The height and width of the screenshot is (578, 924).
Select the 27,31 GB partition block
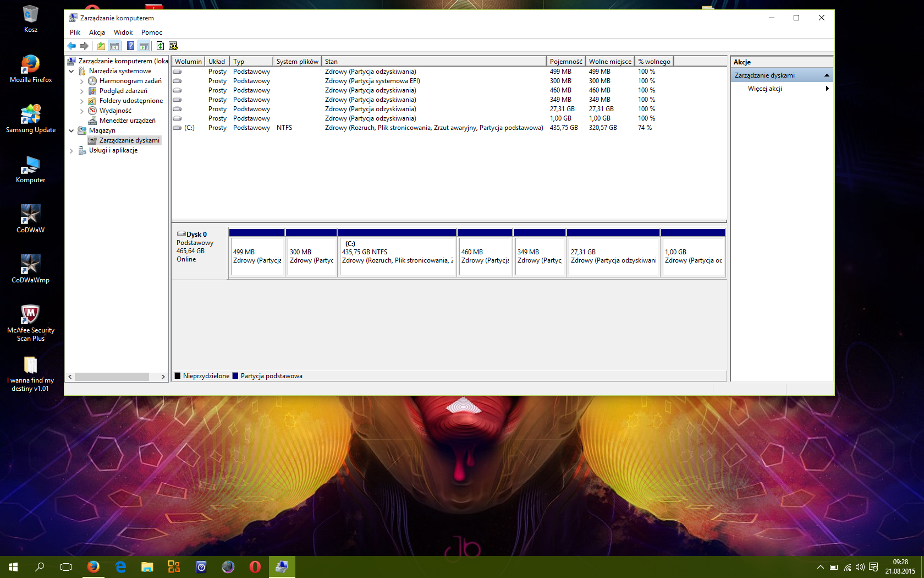[613, 253]
